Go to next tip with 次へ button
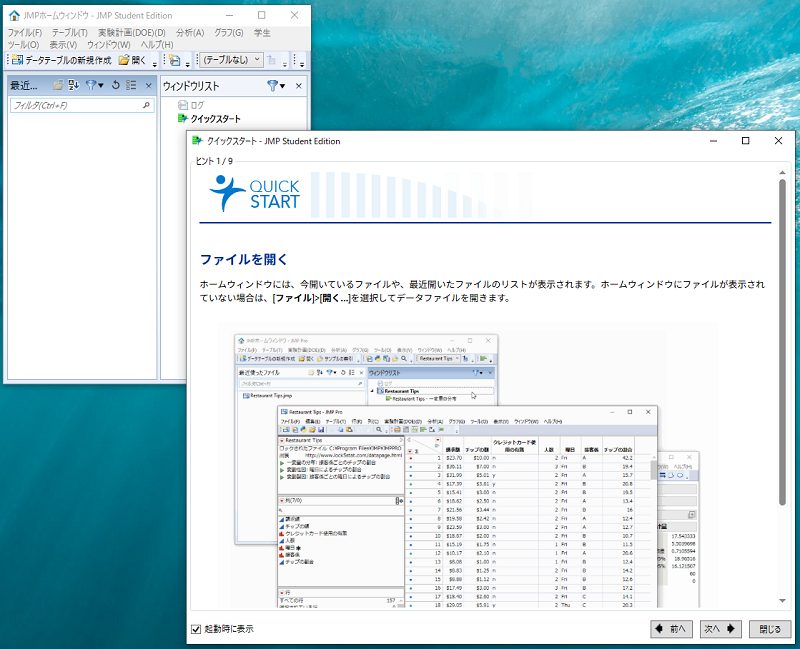The width and height of the screenshot is (800, 649). 720,629
